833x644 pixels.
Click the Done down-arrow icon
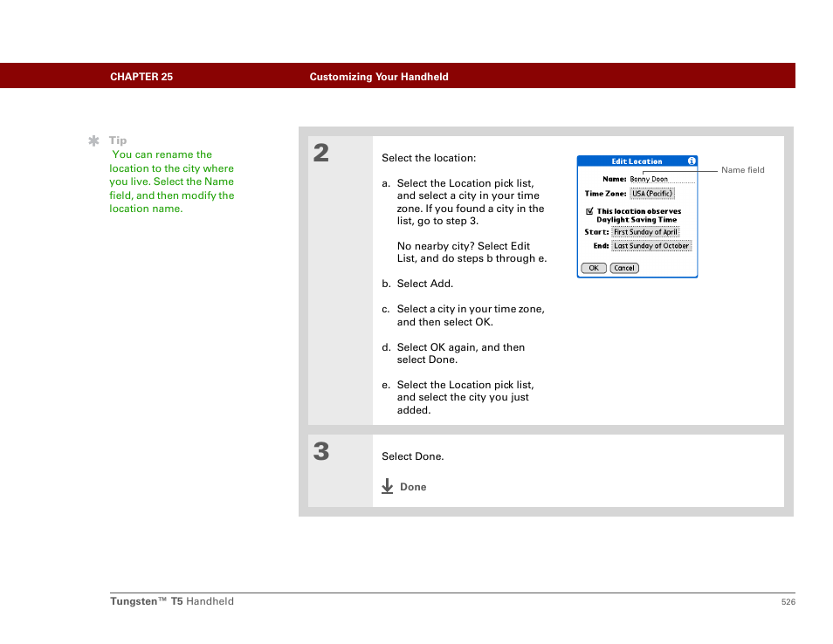pyautogui.click(x=388, y=486)
